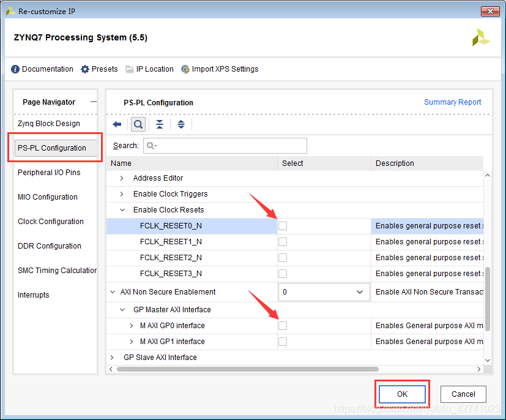Image resolution: width=506 pixels, height=420 pixels.
Task: Expand the Address Editor row
Action: 122,178
